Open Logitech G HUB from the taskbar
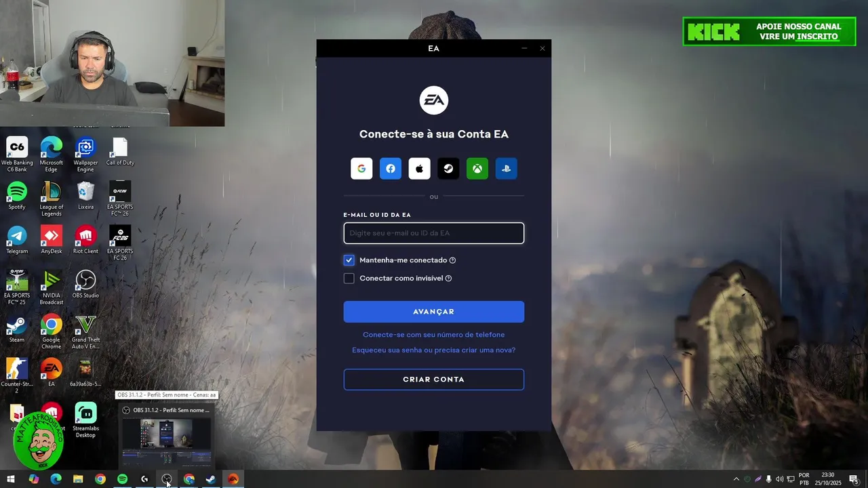This screenshot has width=868, height=488. coord(144,479)
